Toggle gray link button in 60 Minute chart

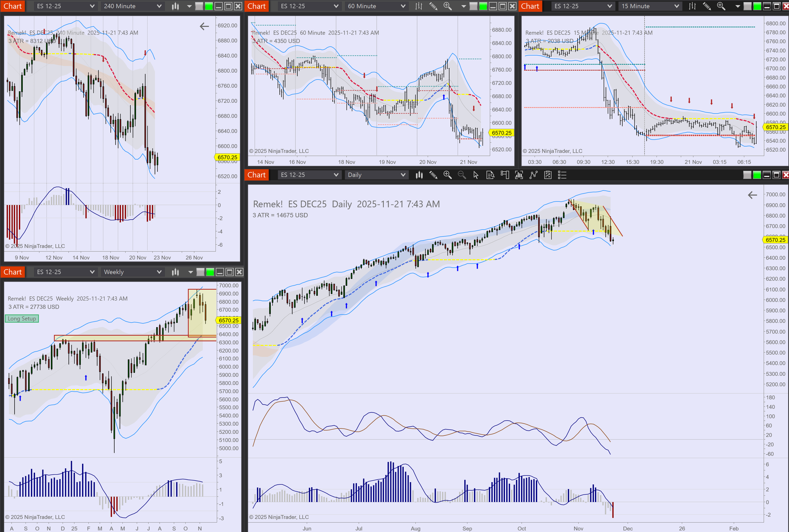[473, 6]
